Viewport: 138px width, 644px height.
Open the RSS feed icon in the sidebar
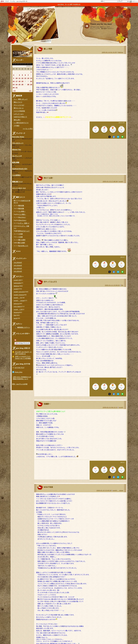pyautogui.click(x=15, y=340)
